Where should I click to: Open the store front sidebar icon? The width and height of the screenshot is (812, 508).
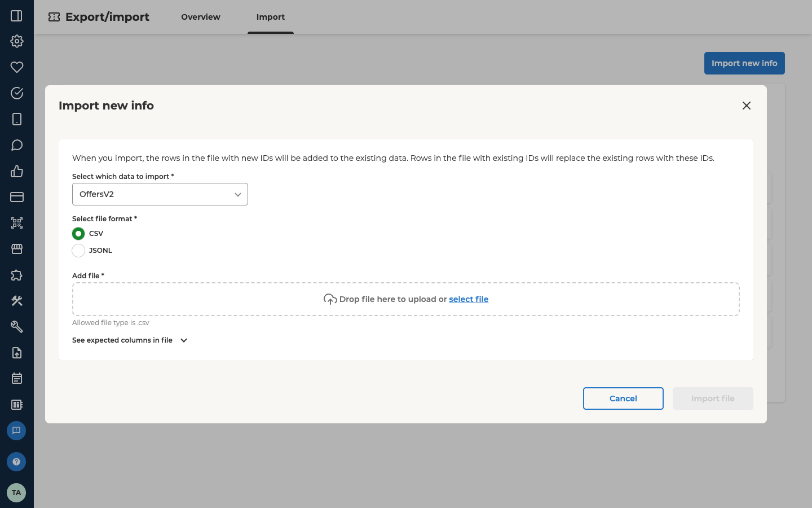[x=16, y=249]
